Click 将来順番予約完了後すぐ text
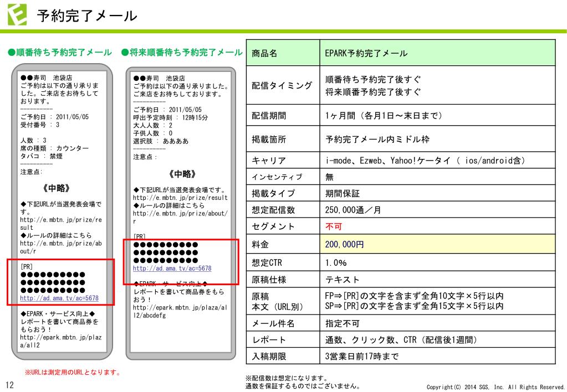Screen dimensions: 567x392 [373, 92]
